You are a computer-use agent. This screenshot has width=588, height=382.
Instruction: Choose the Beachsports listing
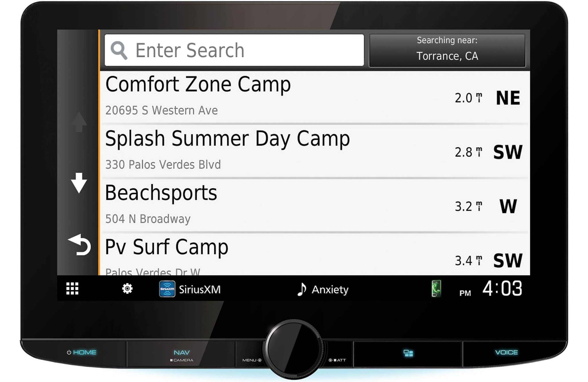(x=315, y=206)
